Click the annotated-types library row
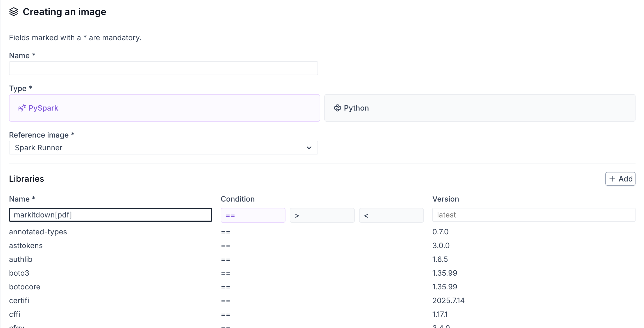 322,232
